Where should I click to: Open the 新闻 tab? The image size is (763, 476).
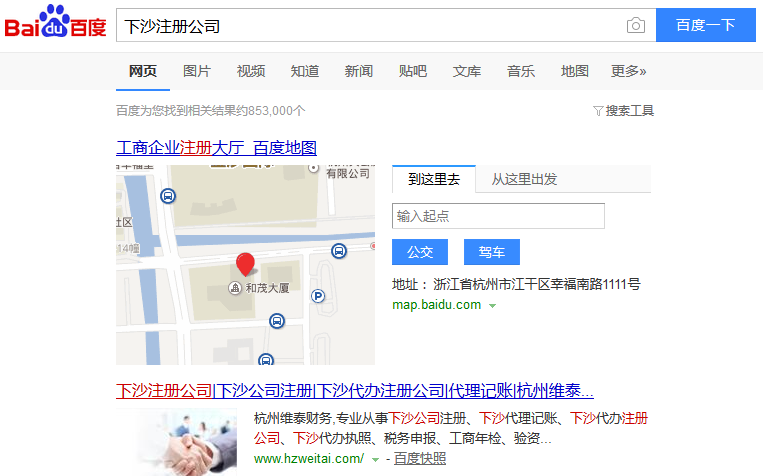coord(359,72)
